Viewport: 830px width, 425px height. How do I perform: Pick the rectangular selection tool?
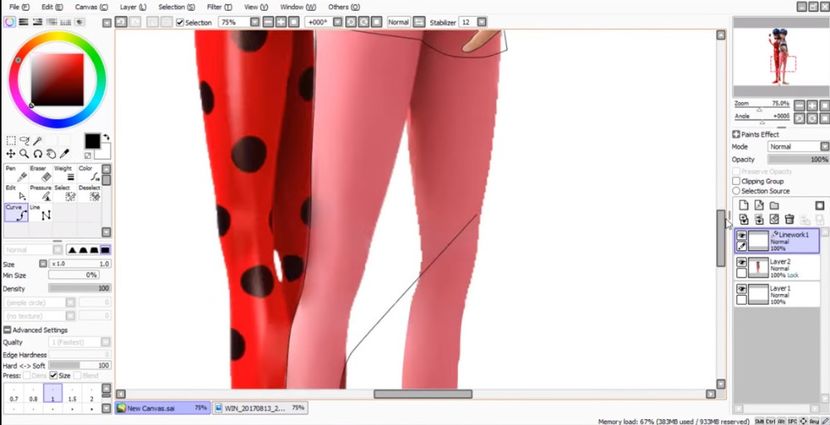[x=11, y=141]
